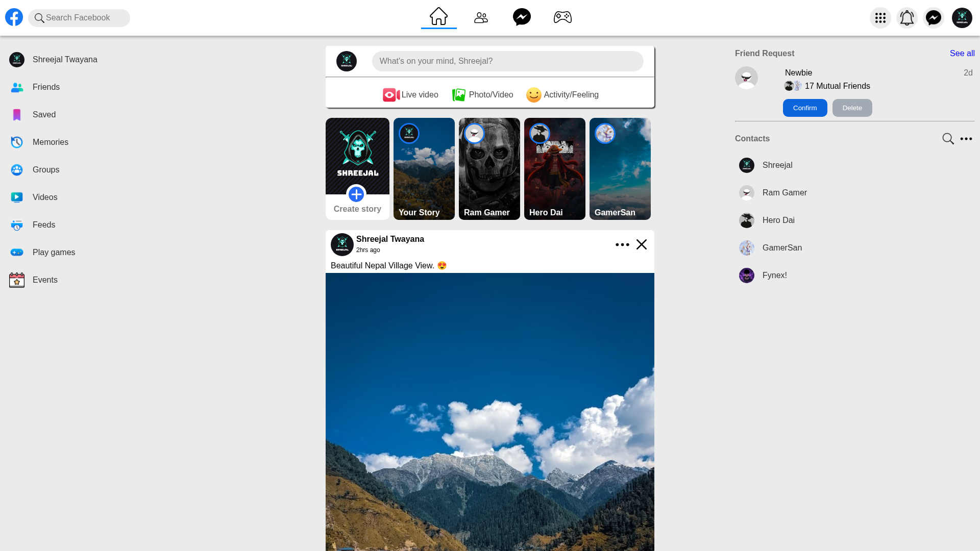Open Contacts options three-dot menu
The width and height of the screenshot is (980, 551).
pos(966,139)
